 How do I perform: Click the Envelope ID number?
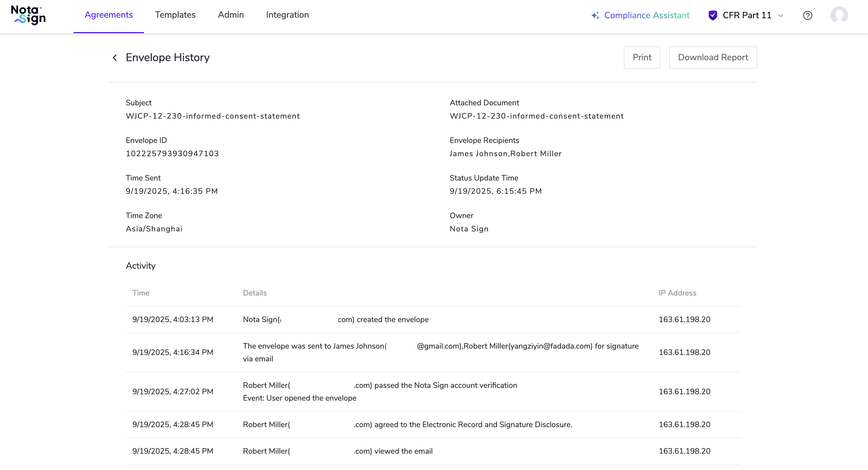tap(172, 154)
